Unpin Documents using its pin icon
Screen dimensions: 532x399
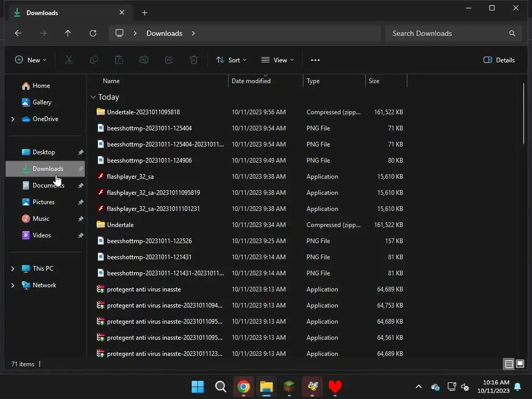pyautogui.click(x=81, y=185)
